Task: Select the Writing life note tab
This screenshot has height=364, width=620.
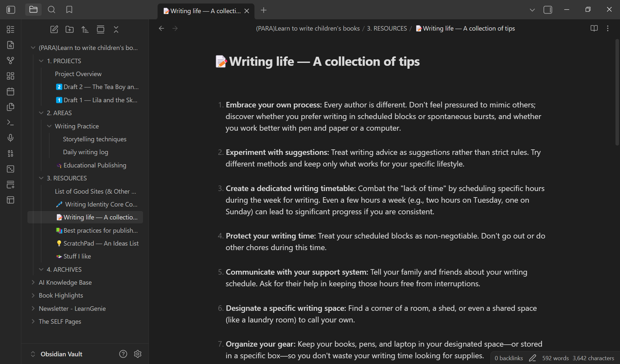Action: coord(206,11)
